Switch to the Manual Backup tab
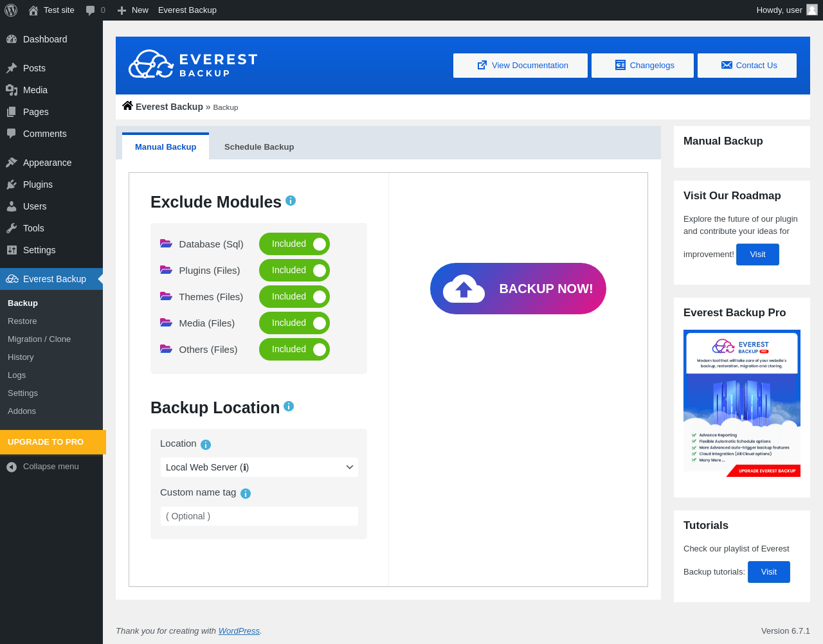823x644 pixels. 165,147
